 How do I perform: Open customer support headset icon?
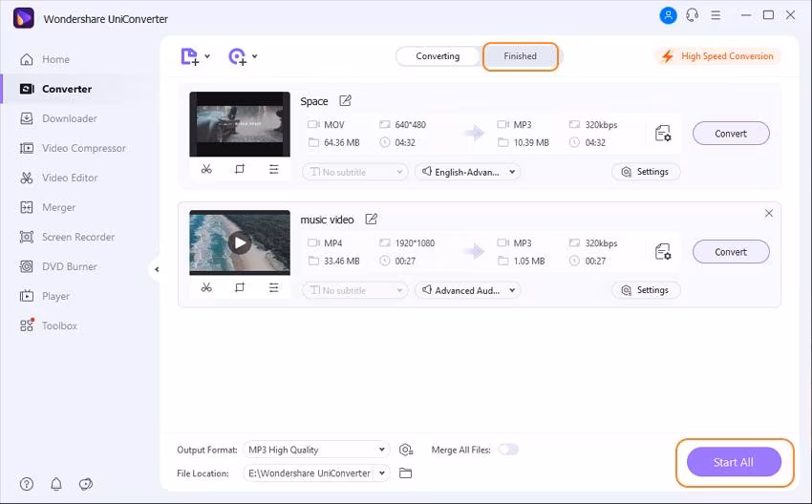[692, 15]
